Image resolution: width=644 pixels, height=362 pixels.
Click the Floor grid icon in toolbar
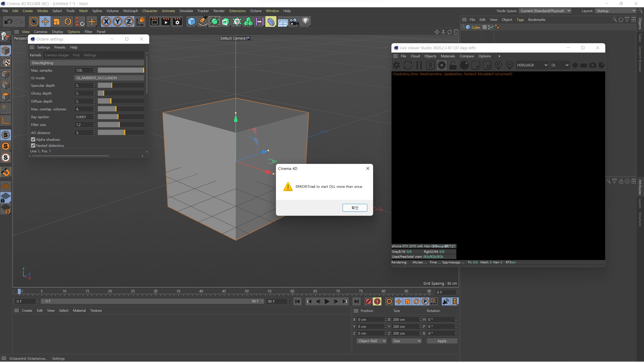(283, 22)
